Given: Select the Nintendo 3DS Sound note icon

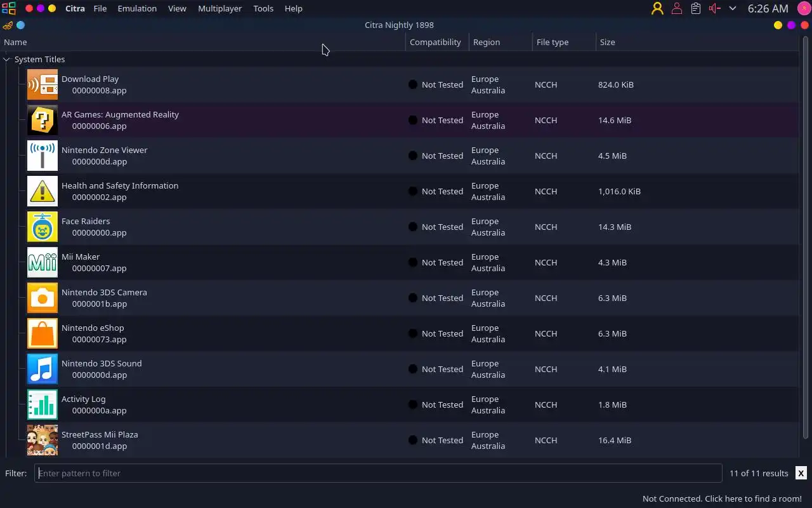Looking at the screenshot, I should coord(43,369).
